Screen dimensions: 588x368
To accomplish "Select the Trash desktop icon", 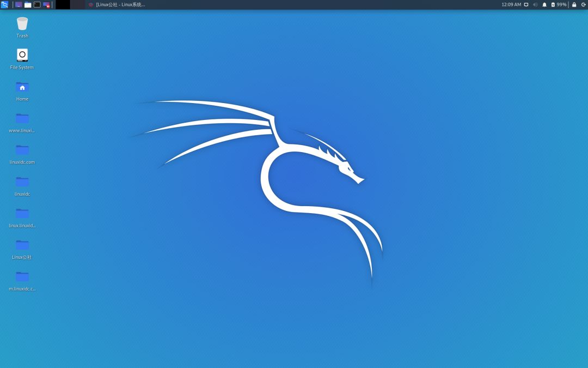I will click(22, 27).
